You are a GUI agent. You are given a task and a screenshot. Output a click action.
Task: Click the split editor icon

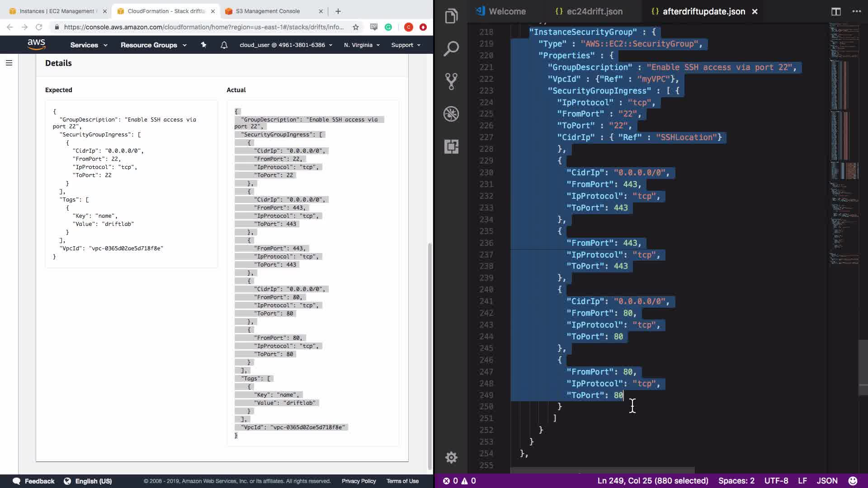point(836,11)
